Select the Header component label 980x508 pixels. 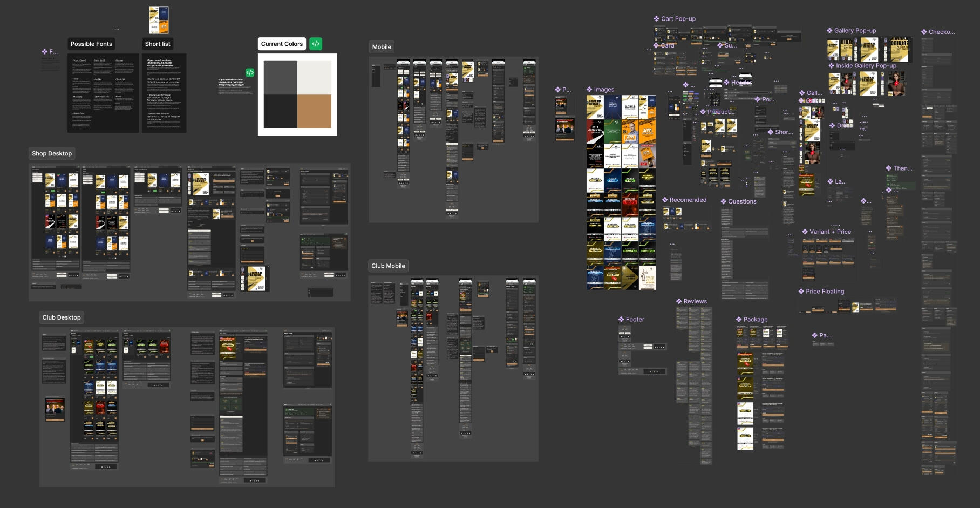click(741, 83)
